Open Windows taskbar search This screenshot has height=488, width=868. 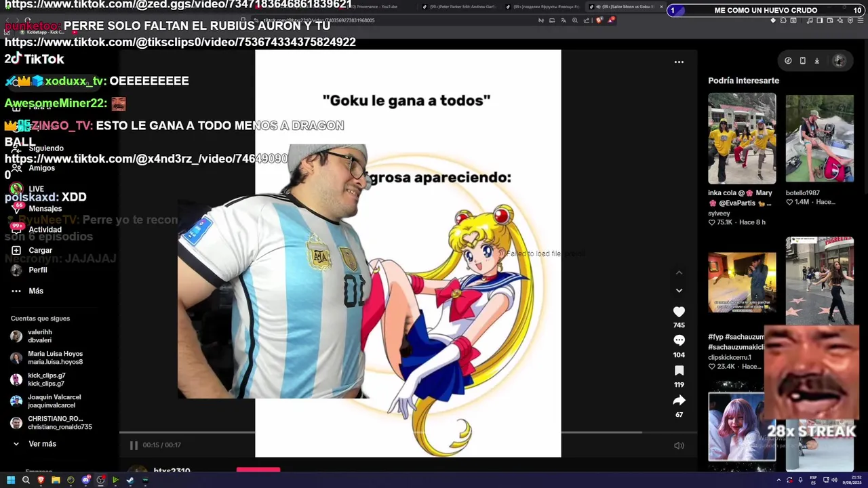click(26, 480)
